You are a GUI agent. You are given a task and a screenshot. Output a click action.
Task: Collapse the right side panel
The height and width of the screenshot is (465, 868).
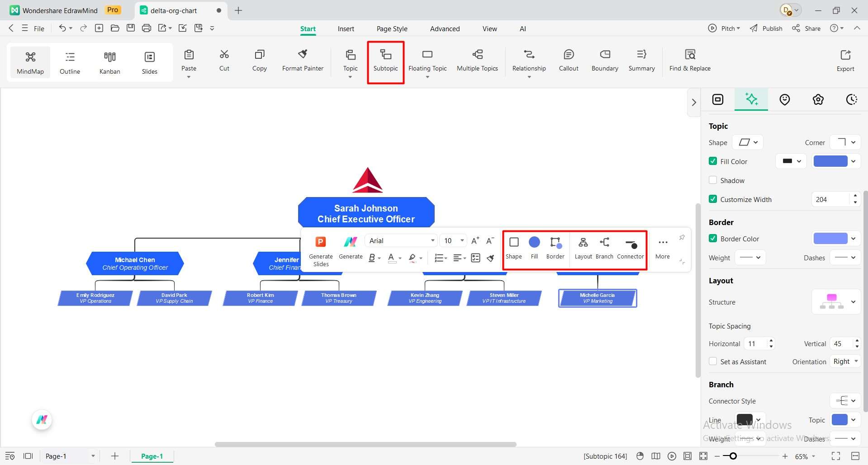694,103
